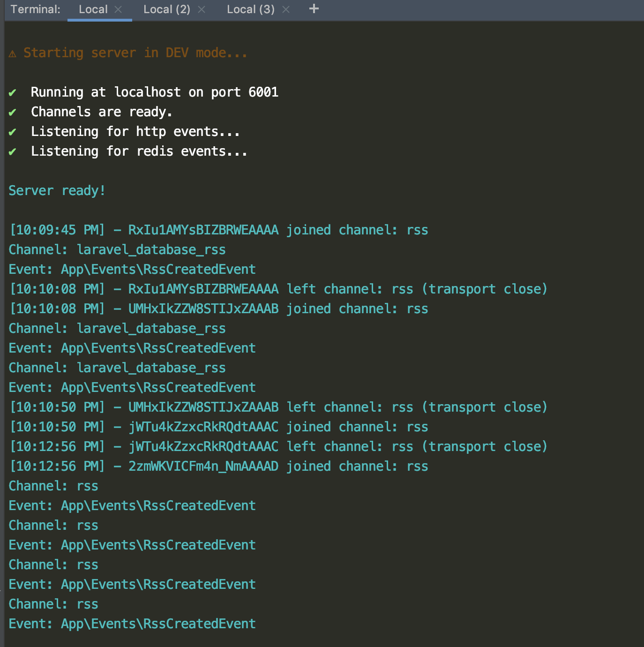Screen dimensions: 644x647
Task: Add a new terminal session with plus icon
Action: tap(314, 9)
